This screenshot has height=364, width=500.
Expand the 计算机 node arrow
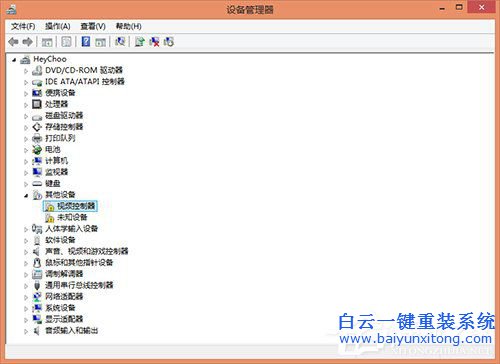(26, 162)
